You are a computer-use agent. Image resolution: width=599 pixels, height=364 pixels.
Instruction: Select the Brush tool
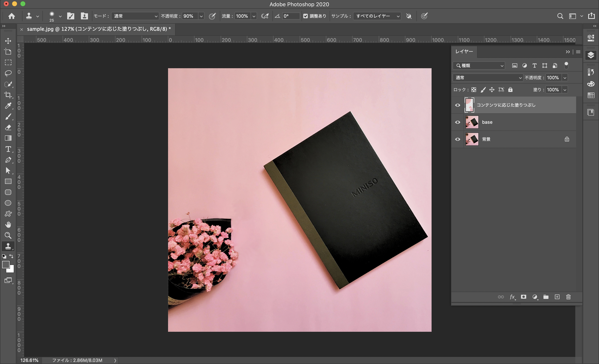coord(8,117)
